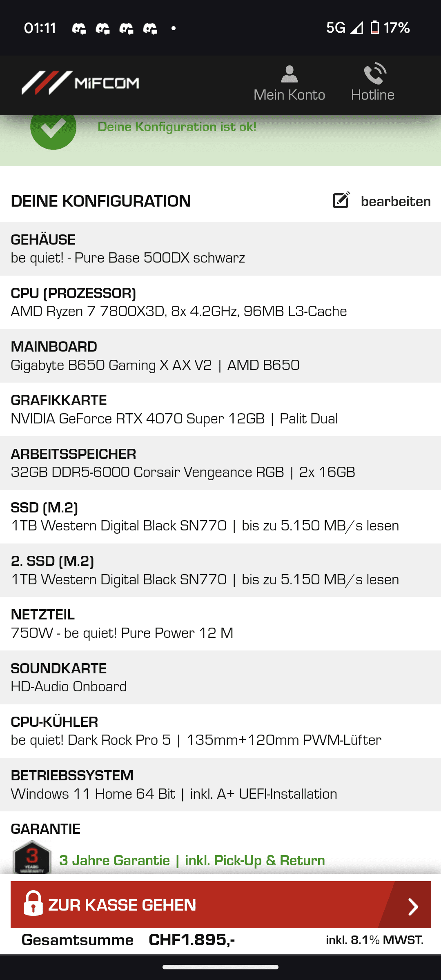The image size is (441, 980).
Task: Open the Mainboard Gigabyte B650 entry
Action: [220, 356]
